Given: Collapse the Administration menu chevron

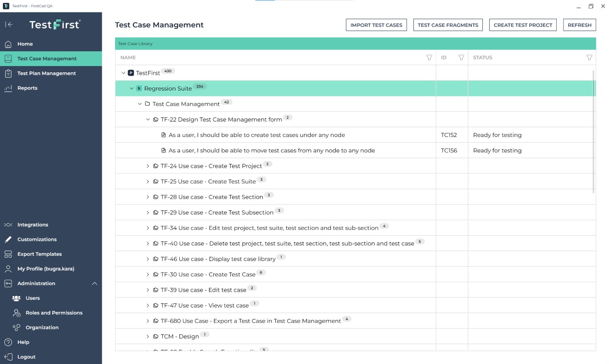Looking at the screenshot, I should click(94, 284).
